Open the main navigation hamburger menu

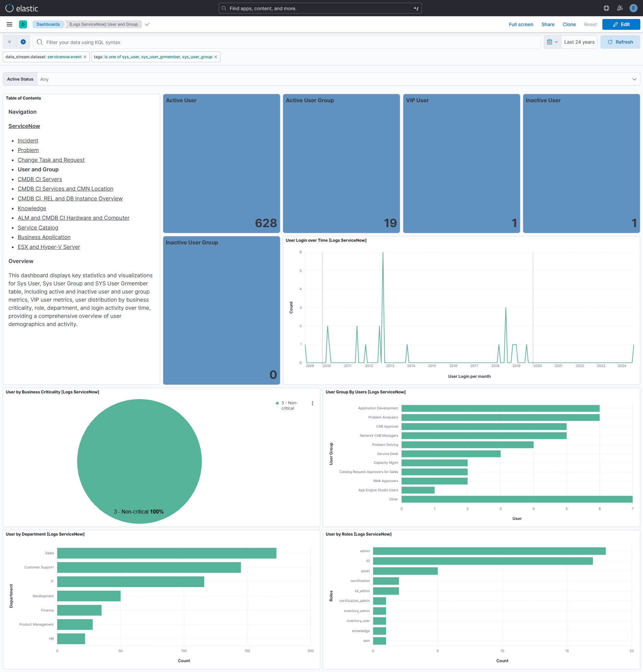(9, 24)
